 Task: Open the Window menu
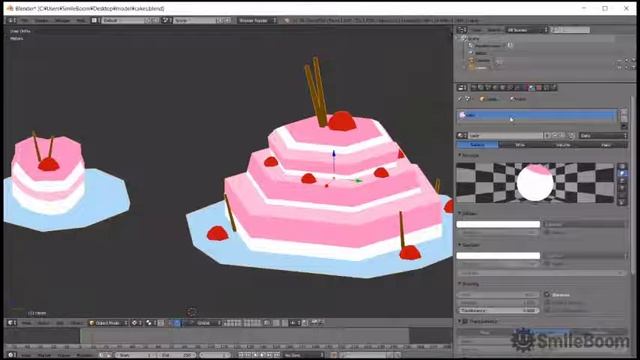62,20
